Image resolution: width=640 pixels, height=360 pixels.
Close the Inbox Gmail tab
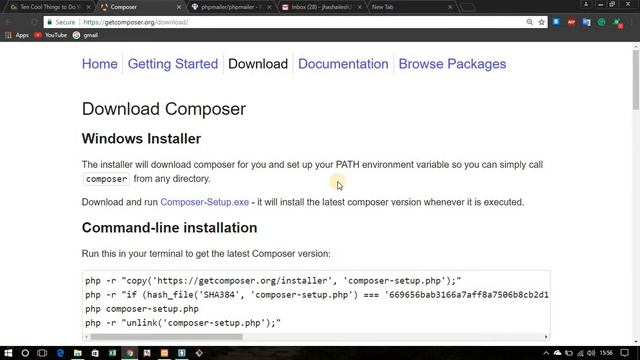359,7
